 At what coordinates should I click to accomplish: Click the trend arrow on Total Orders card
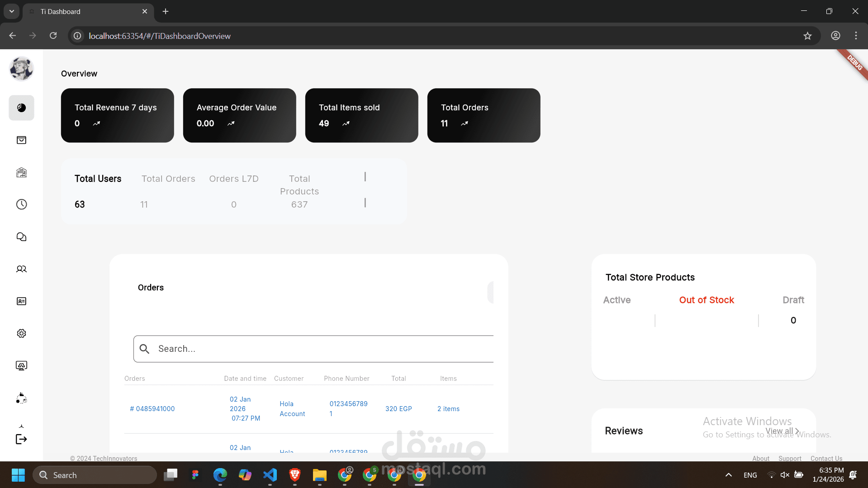(464, 123)
